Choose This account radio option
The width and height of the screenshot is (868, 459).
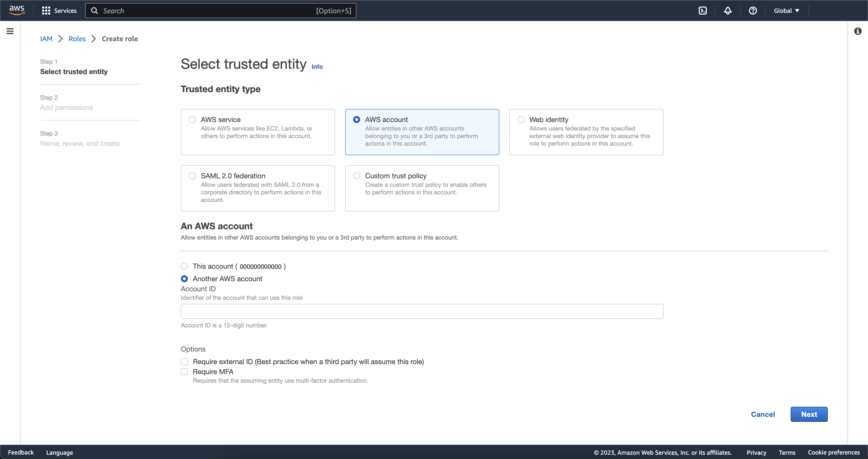click(184, 266)
